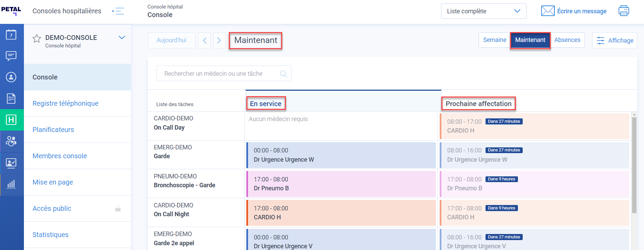644x250 pixels.
Task: Click the Écrire un message link
Action: tap(581, 11)
